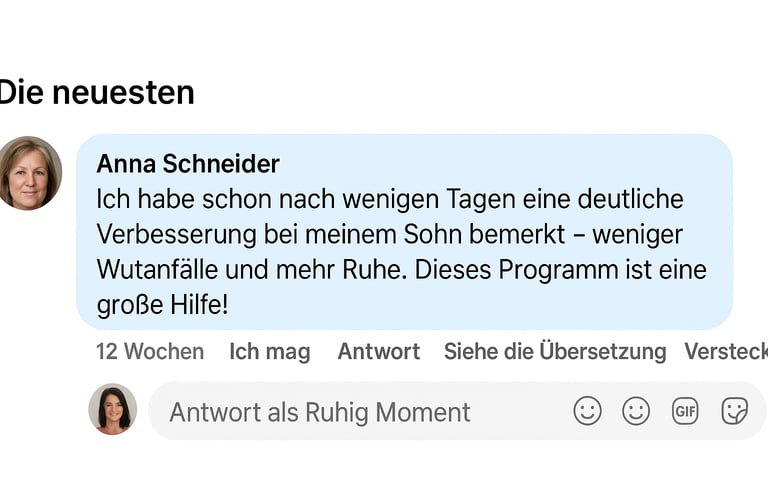
Task: Open the emoji picker beside the GIF button
Action: click(x=636, y=411)
